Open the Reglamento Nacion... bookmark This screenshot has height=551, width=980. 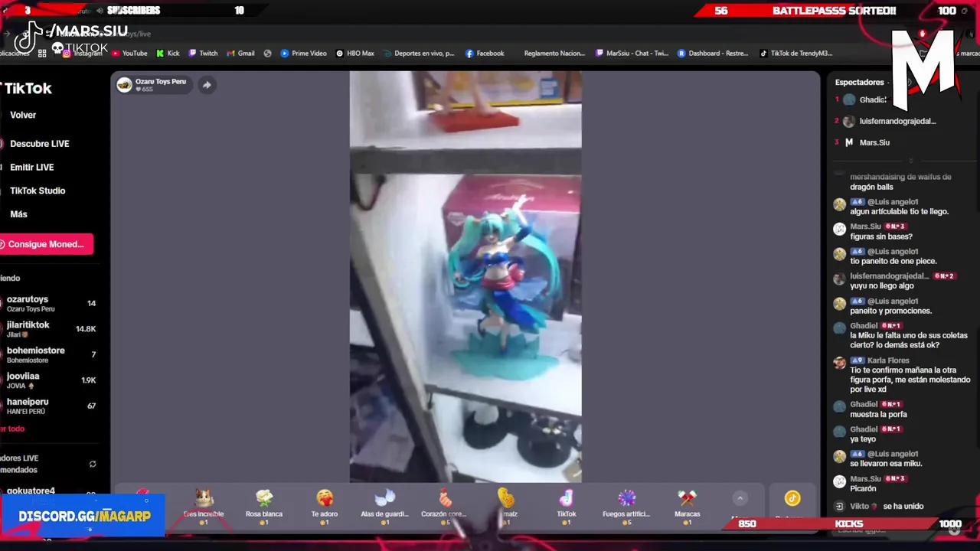tap(554, 54)
